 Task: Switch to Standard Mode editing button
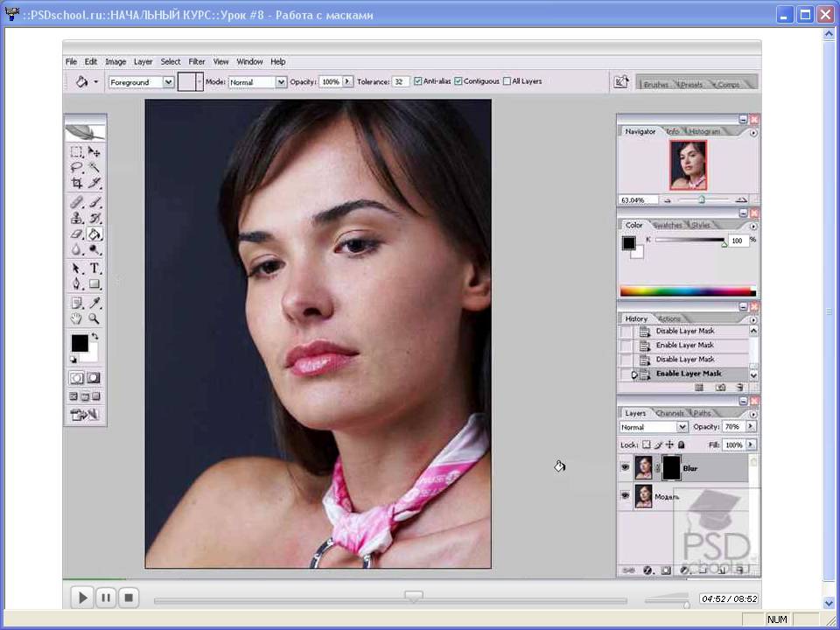click(77, 378)
